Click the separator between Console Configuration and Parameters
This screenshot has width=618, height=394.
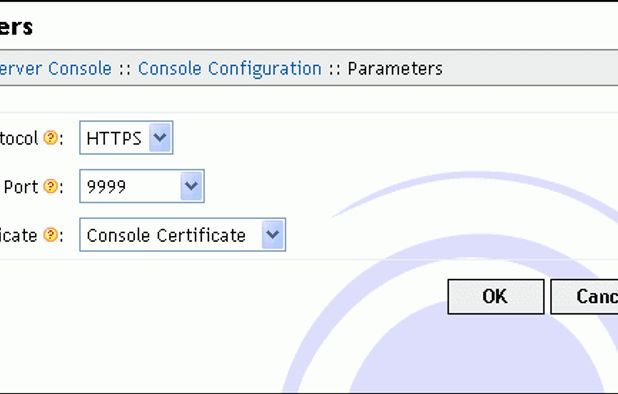click(x=335, y=70)
